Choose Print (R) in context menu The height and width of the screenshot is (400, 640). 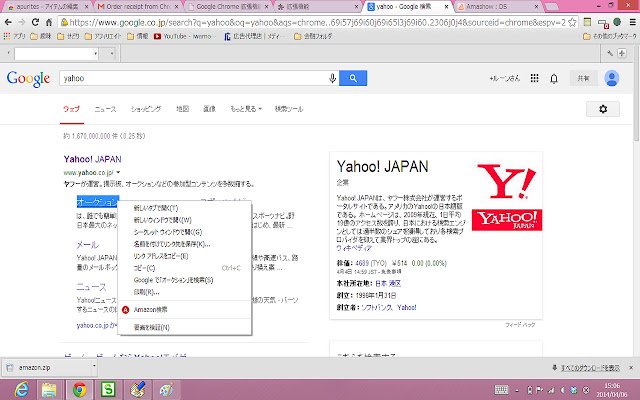(184, 292)
